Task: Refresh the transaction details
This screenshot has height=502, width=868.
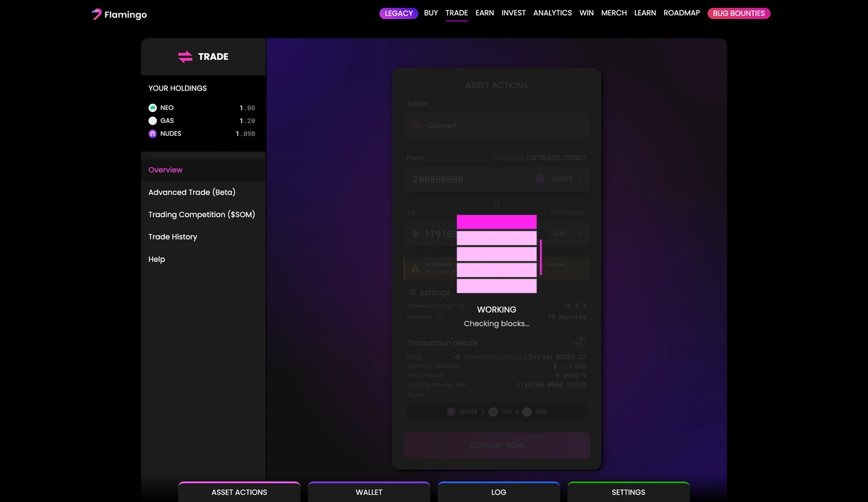Action: 579,341
